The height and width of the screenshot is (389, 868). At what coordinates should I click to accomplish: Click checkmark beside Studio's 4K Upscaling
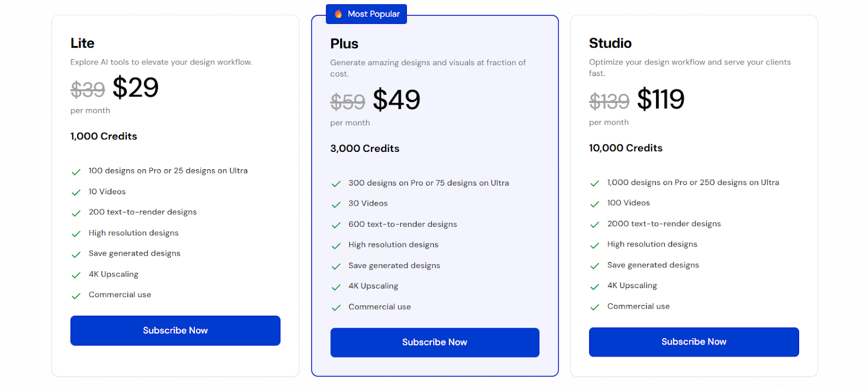coord(595,286)
